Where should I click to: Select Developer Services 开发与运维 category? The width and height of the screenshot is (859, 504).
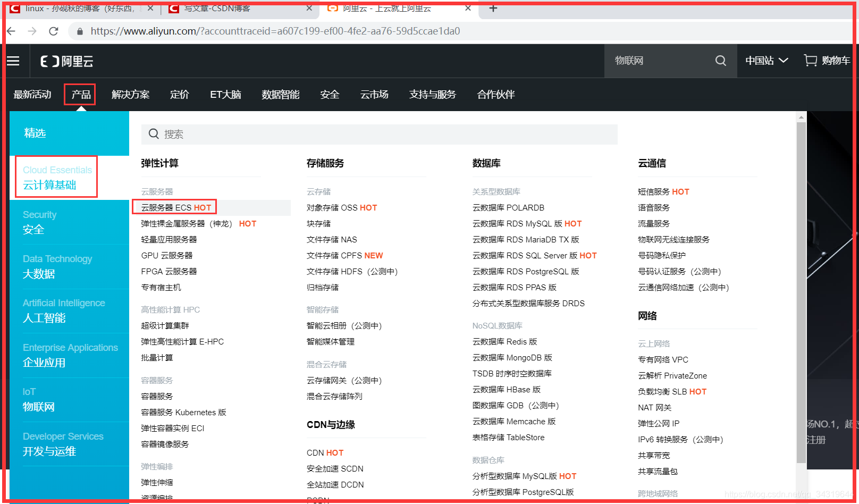(x=69, y=444)
